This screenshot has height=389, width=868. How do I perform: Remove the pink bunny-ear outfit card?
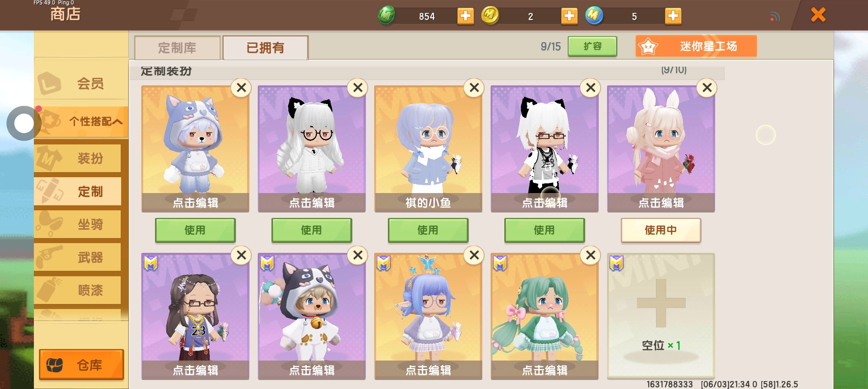tap(707, 88)
